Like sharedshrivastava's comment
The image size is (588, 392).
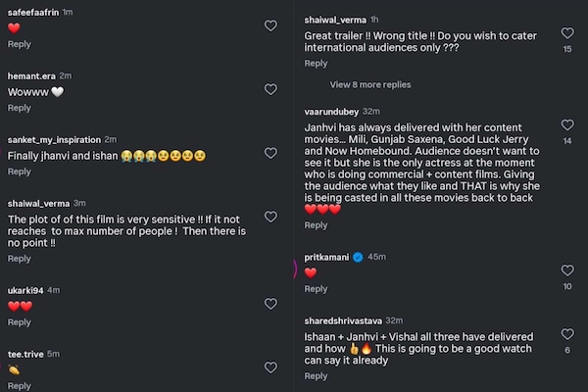point(567,333)
